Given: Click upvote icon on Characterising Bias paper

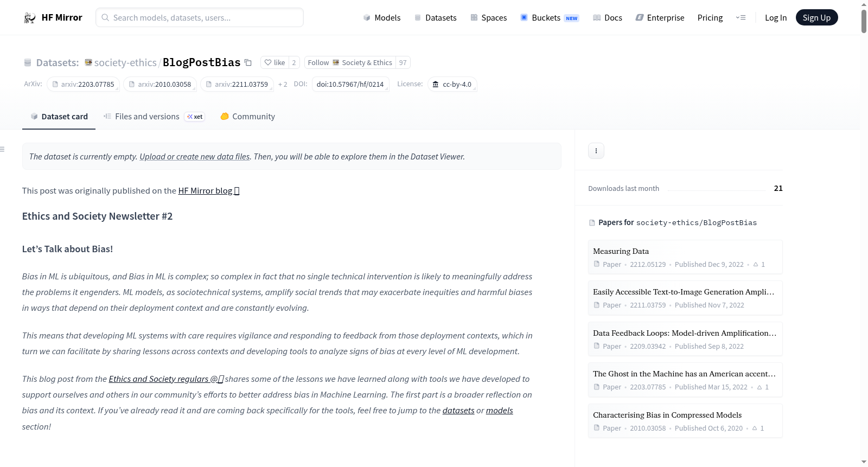Looking at the screenshot, I should click(755, 428).
